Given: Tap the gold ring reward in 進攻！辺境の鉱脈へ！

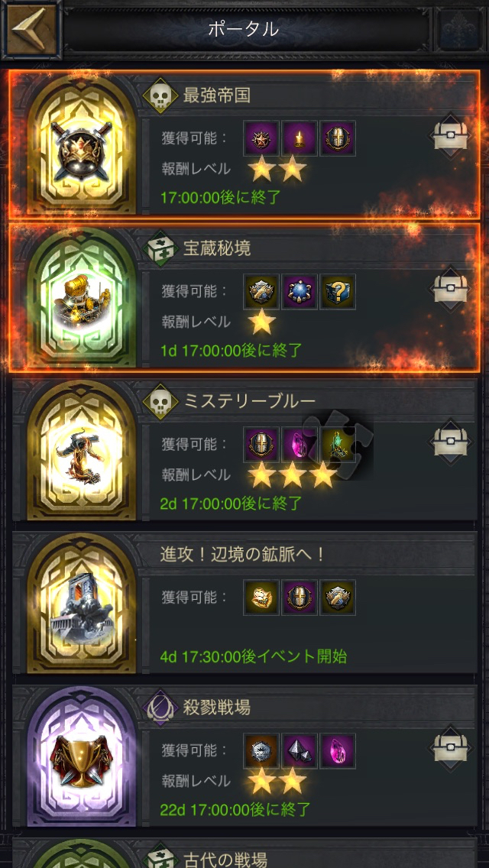Looking at the screenshot, I should 261,598.
